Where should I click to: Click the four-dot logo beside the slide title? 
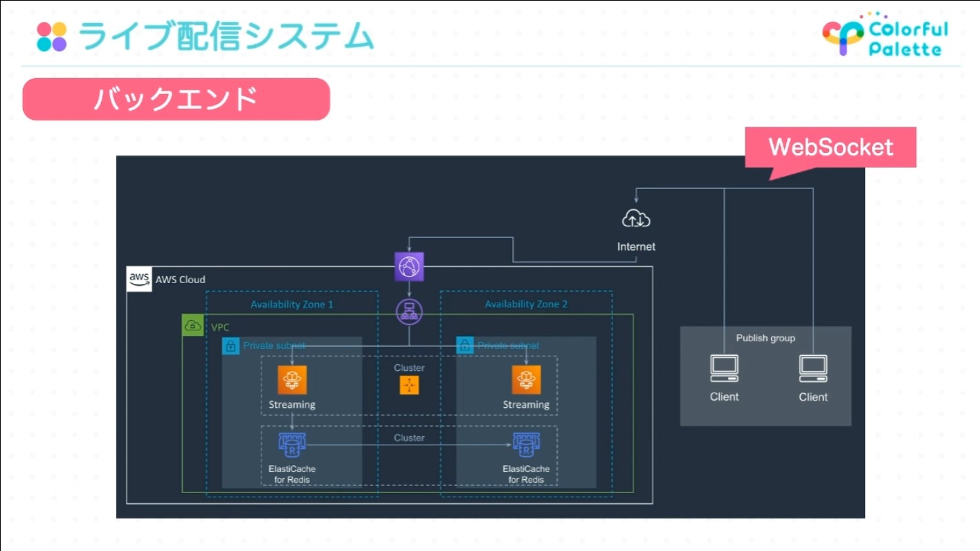52,37
